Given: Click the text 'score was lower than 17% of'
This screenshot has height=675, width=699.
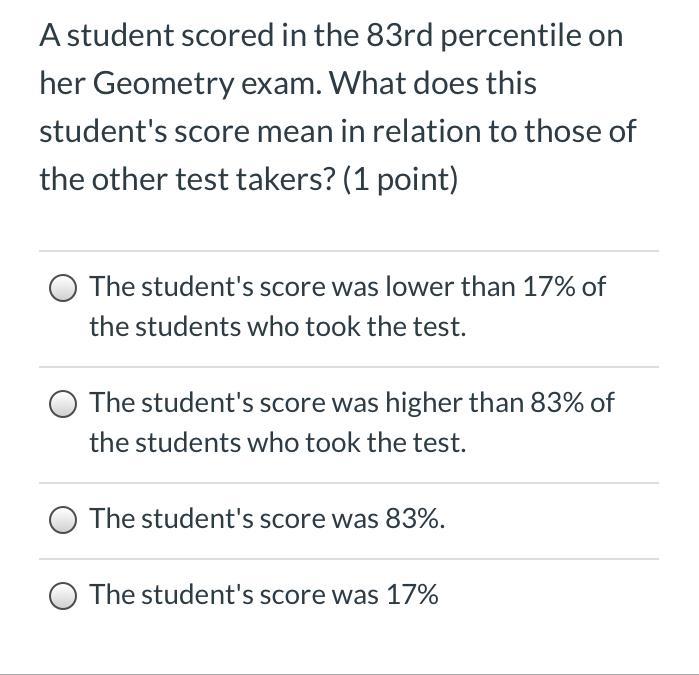Looking at the screenshot, I should (433, 286).
